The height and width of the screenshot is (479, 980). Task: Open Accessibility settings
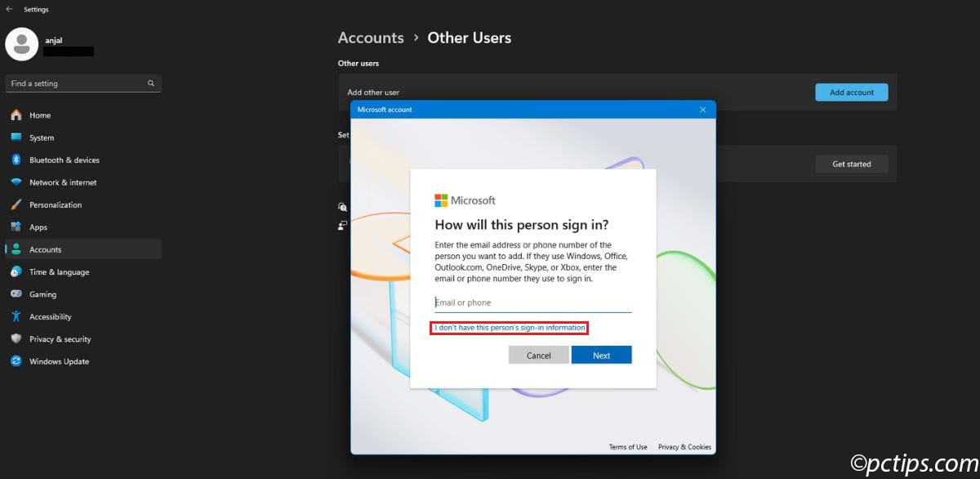83,316
